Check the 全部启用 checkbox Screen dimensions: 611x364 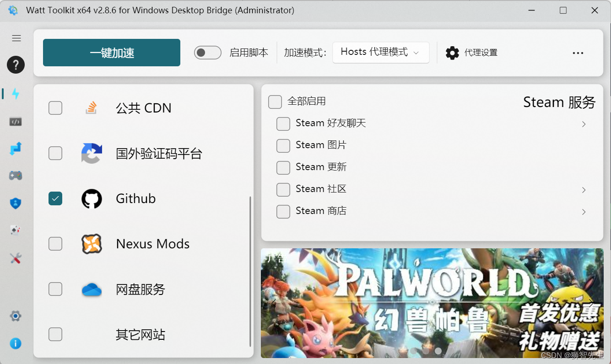point(275,102)
